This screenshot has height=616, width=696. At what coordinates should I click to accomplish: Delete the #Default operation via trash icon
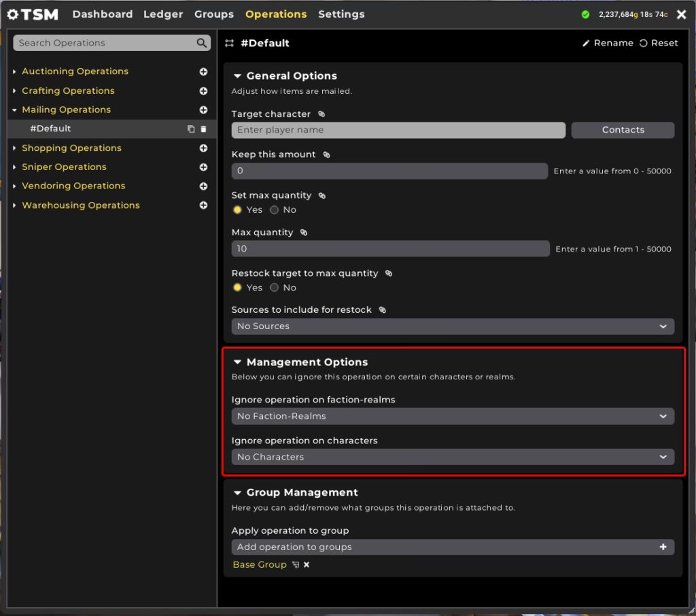(x=203, y=129)
